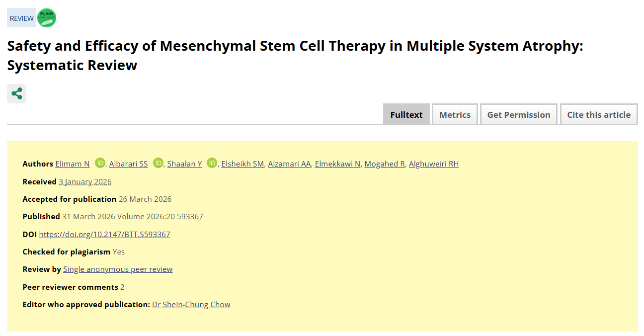Viewport: 644px width, 336px height.
Task: Open author link Alghuweiri RH
Action: 433,164
